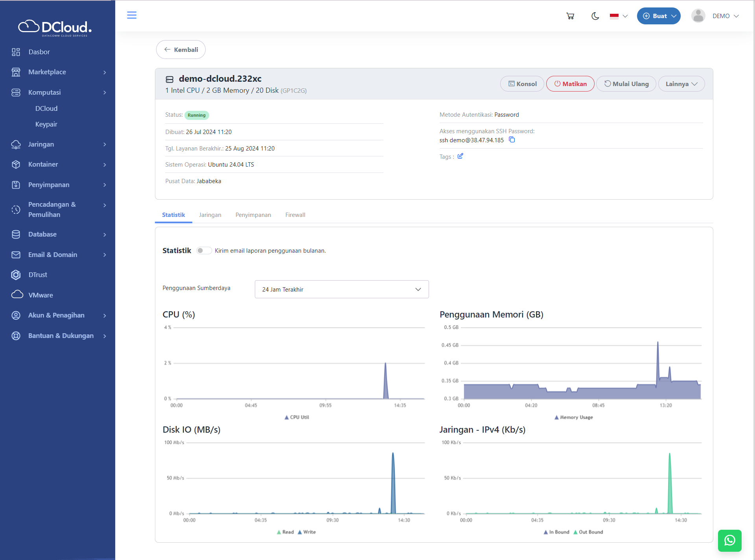The image size is (755, 560).
Task: Open the Konsol button
Action: (x=522, y=84)
